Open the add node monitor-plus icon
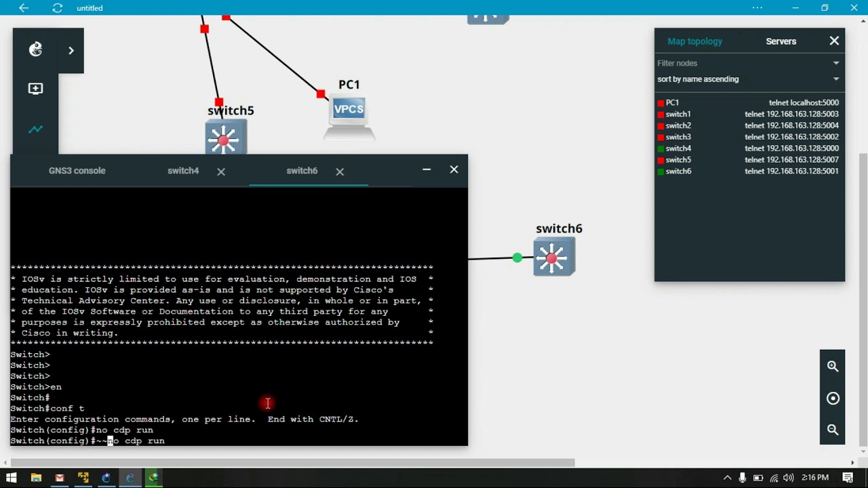This screenshot has width=868, height=488. [x=35, y=89]
